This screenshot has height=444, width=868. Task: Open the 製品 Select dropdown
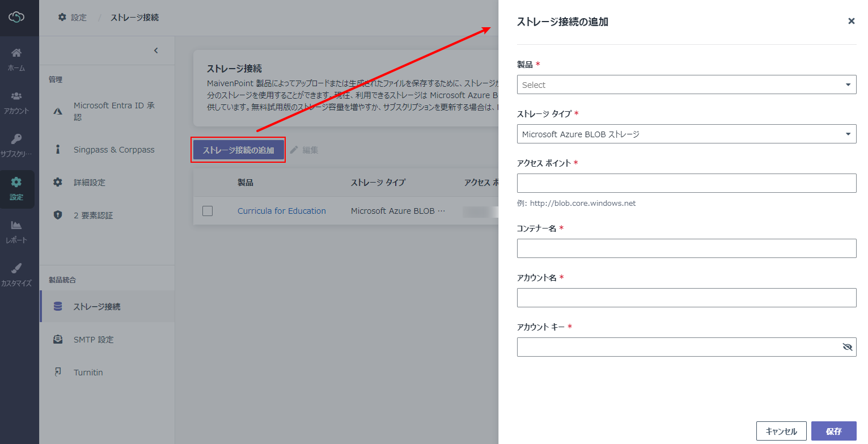[687, 84]
